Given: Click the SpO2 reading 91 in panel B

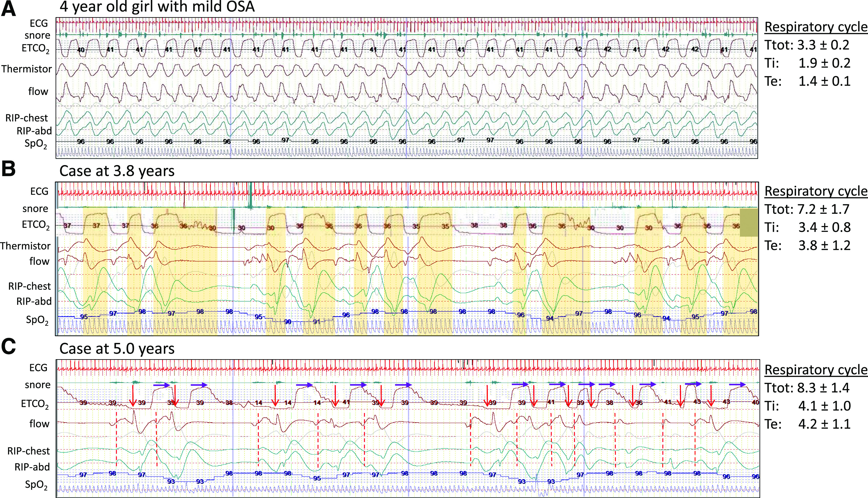Looking at the screenshot, I should [x=316, y=322].
